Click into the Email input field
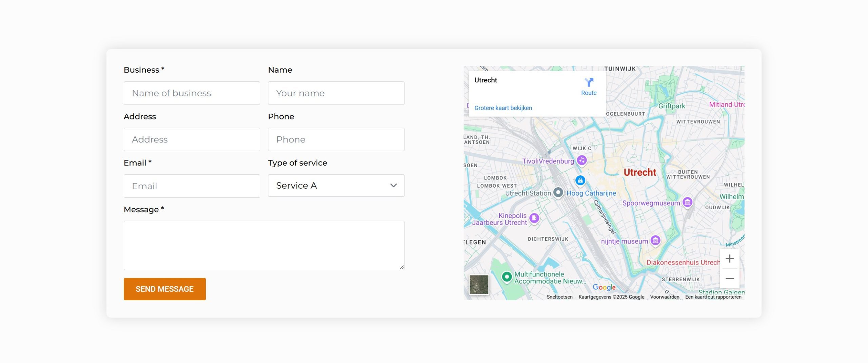 (x=192, y=186)
